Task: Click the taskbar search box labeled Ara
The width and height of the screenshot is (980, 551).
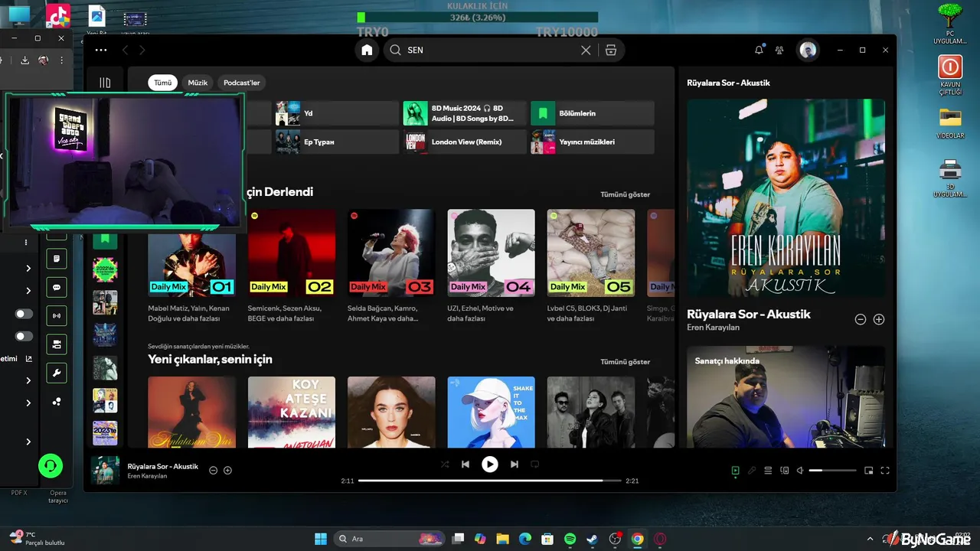Action: coord(390,539)
